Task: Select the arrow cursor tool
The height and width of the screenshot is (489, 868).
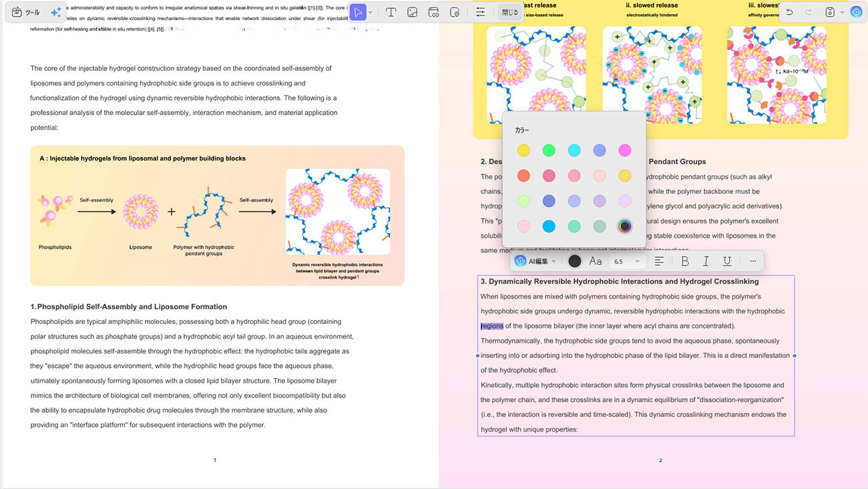Action: pos(359,12)
